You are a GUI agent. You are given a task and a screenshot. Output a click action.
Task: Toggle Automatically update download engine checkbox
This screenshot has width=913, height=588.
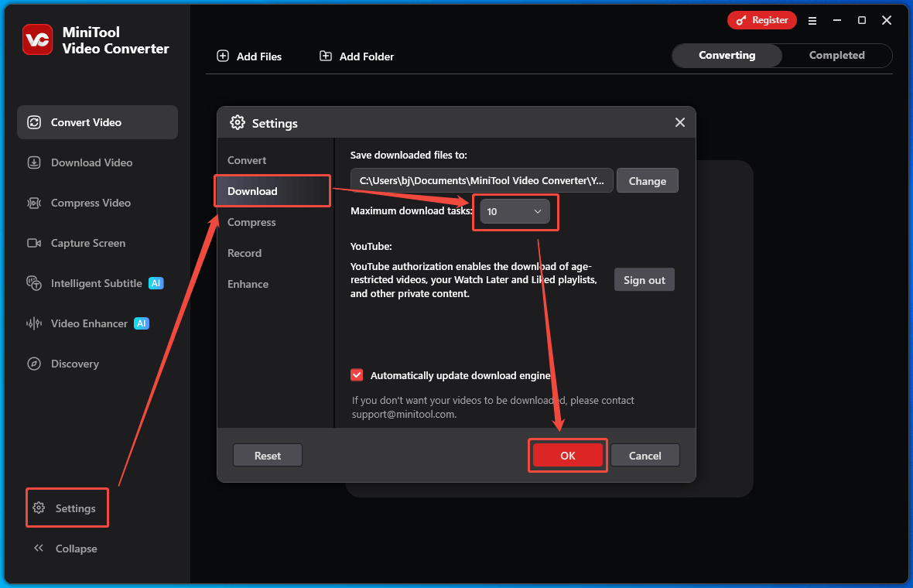coord(357,375)
